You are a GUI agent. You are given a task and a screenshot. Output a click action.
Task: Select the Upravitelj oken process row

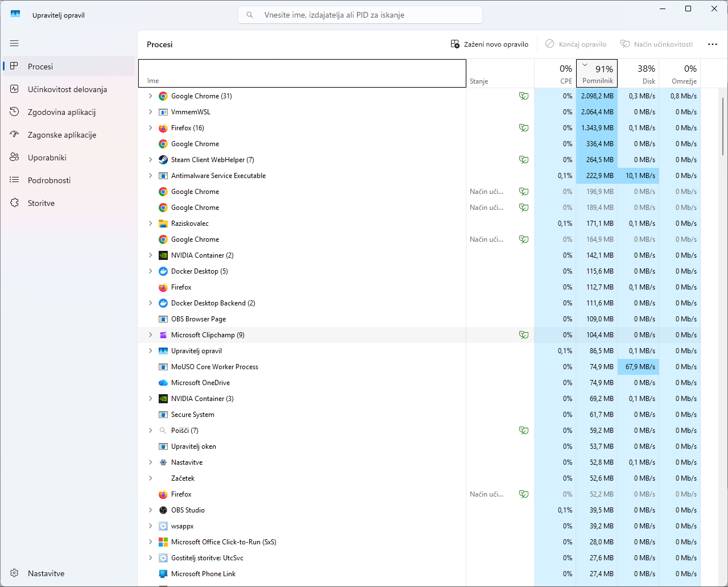(x=419, y=447)
